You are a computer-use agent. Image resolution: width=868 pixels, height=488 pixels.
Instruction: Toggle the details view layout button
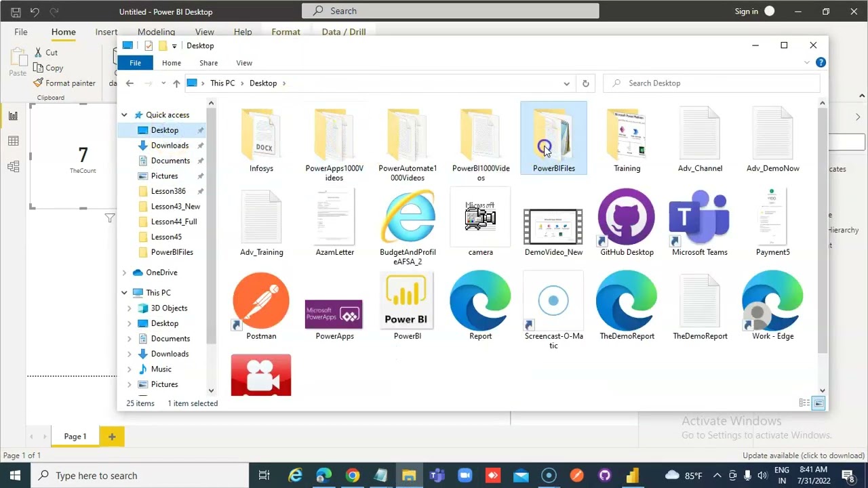pos(804,403)
